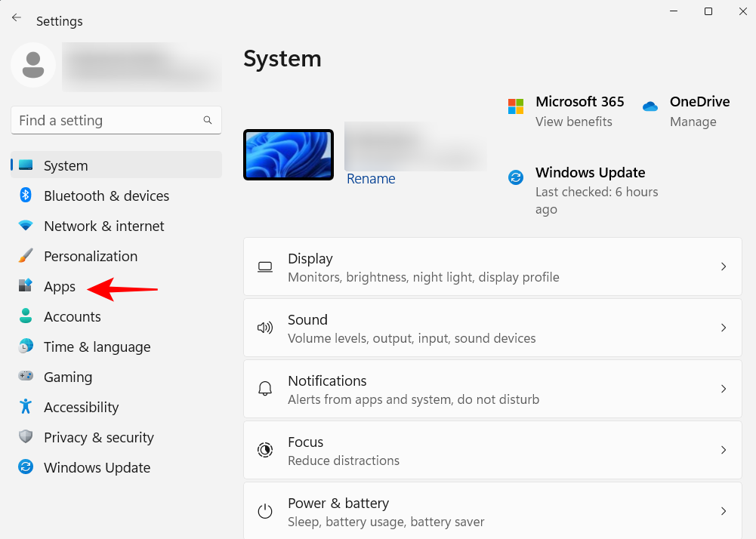756x539 pixels.
Task: Click the back arrow at top left
Action: pyautogui.click(x=16, y=17)
